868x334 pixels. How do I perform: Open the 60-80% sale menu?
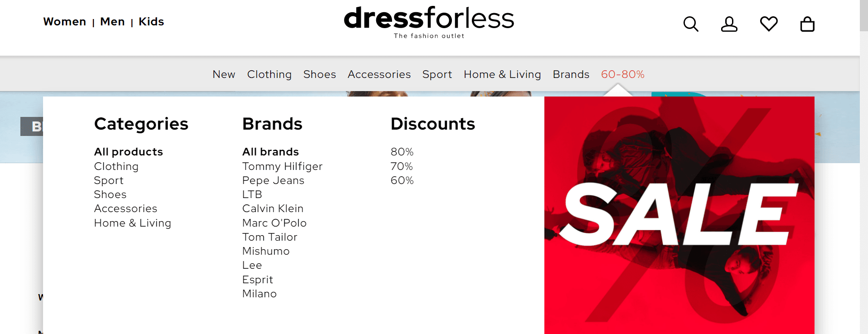623,74
